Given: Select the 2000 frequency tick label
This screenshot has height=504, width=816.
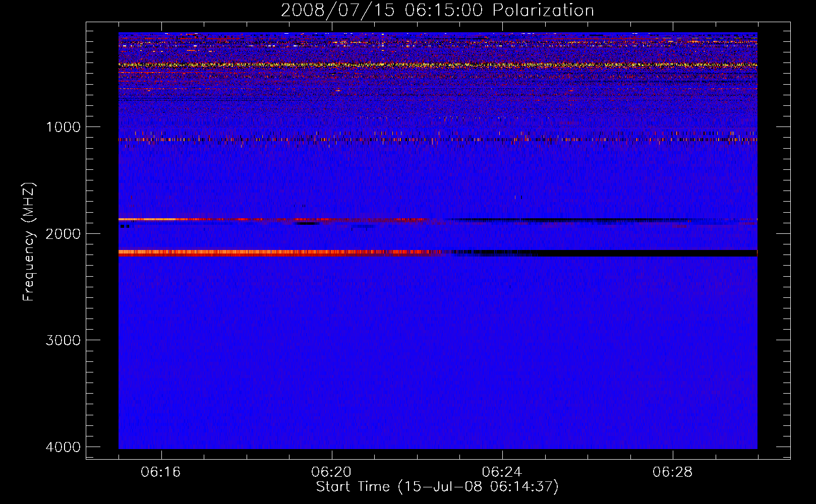Looking at the screenshot, I should (x=63, y=233).
